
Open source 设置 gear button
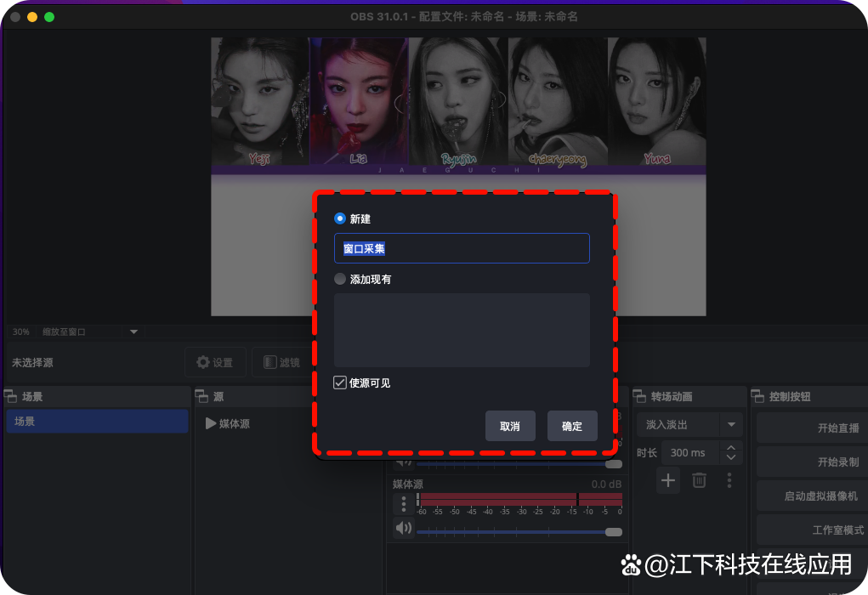[215, 362]
